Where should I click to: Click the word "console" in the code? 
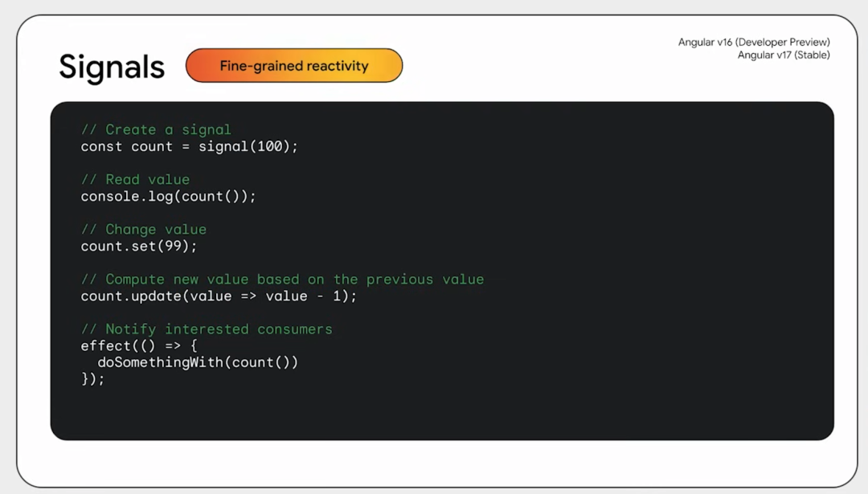[x=110, y=197]
